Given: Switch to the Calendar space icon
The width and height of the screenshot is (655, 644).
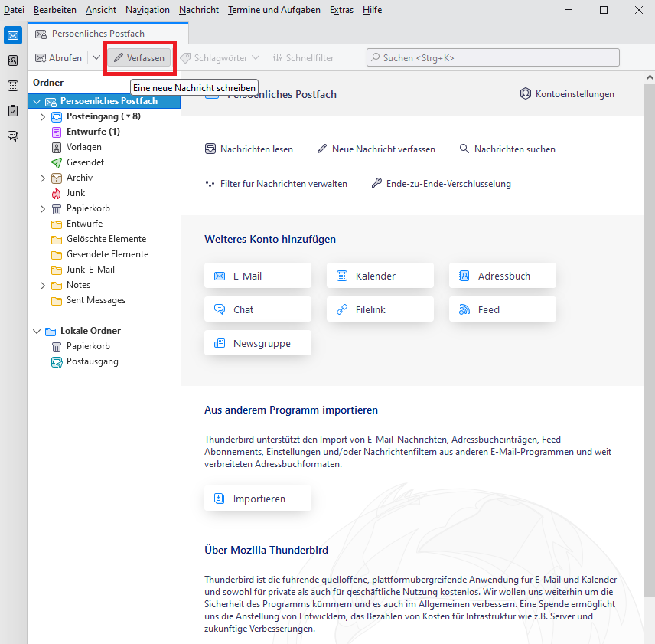Looking at the screenshot, I should [x=13, y=86].
